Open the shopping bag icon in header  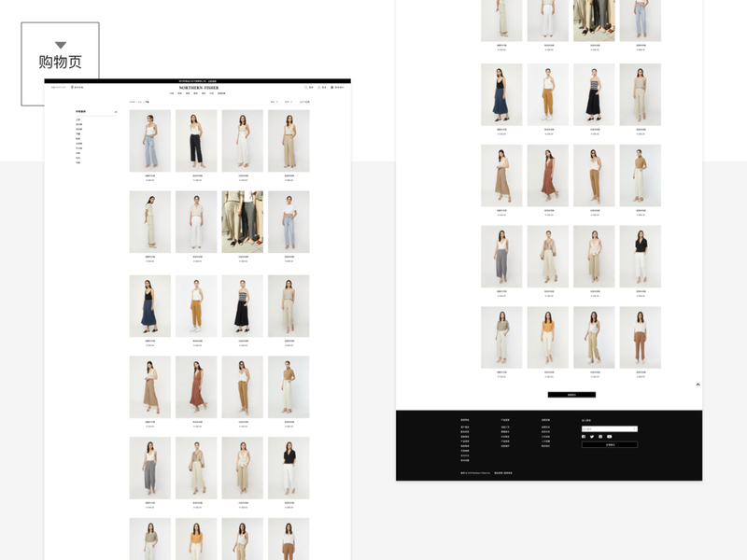332,88
